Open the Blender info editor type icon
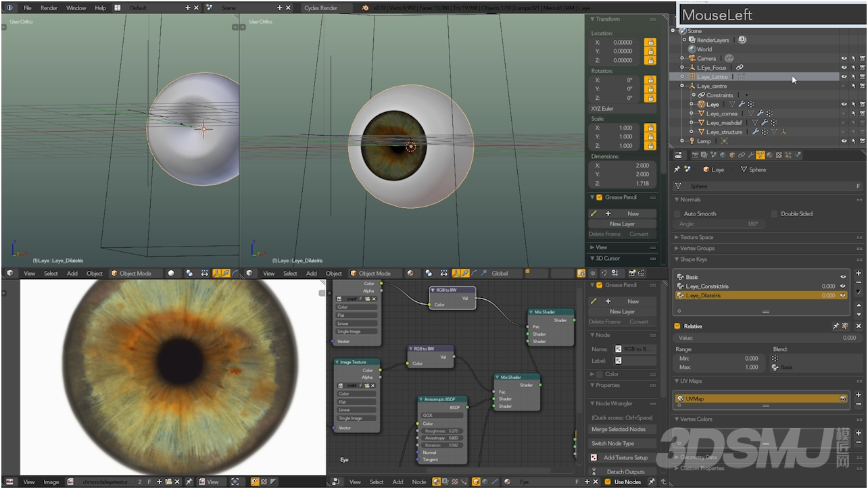The image size is (868, 489). [9, 7]
